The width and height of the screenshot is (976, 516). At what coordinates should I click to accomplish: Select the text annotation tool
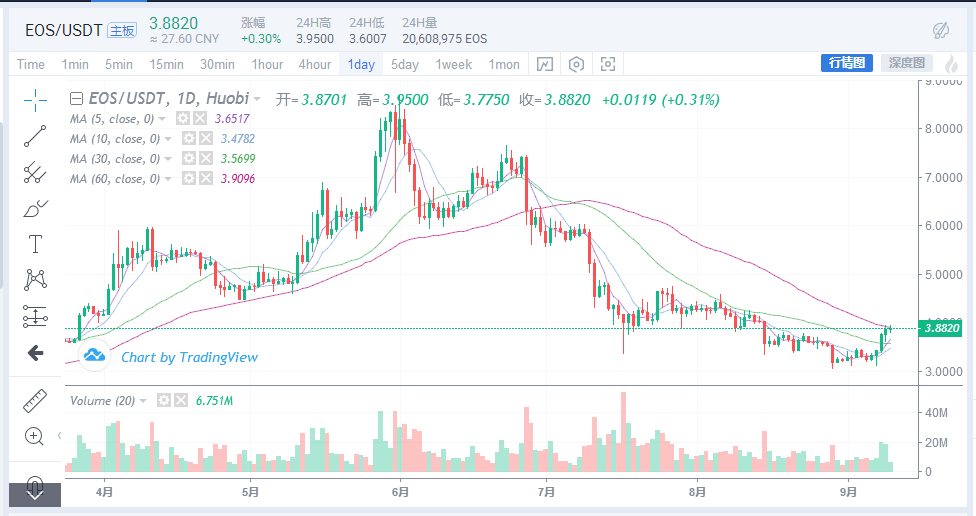pyautogui.click(x=35, y=244)
